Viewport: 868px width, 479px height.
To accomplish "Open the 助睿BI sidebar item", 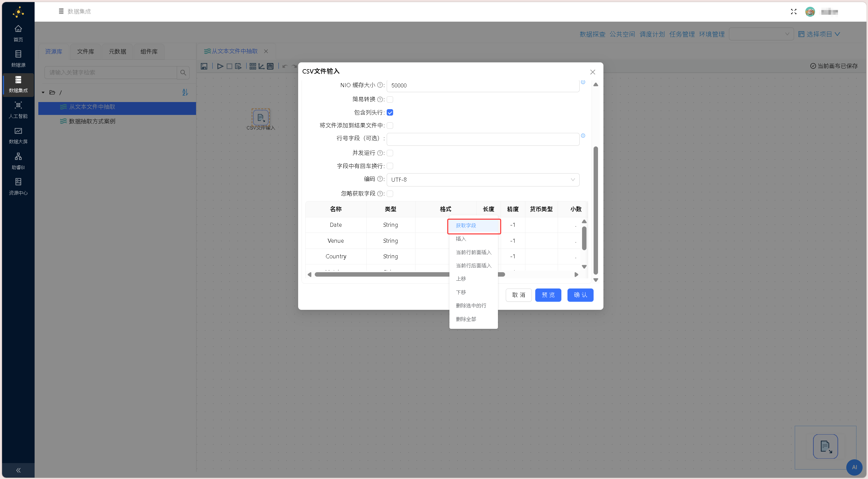I will 18,161.
